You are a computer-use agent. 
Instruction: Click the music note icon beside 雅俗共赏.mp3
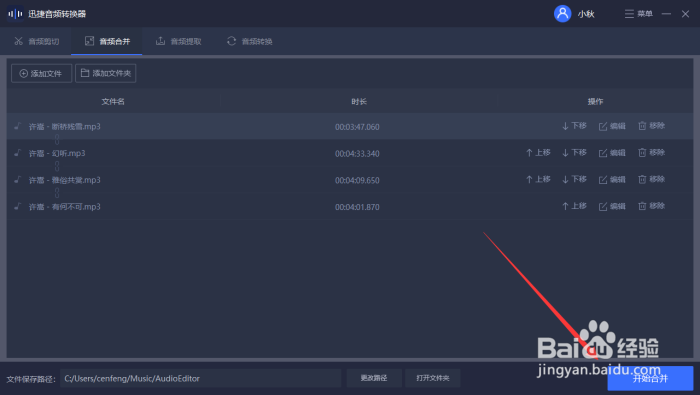pyautogui.click(x=17, y=180)
